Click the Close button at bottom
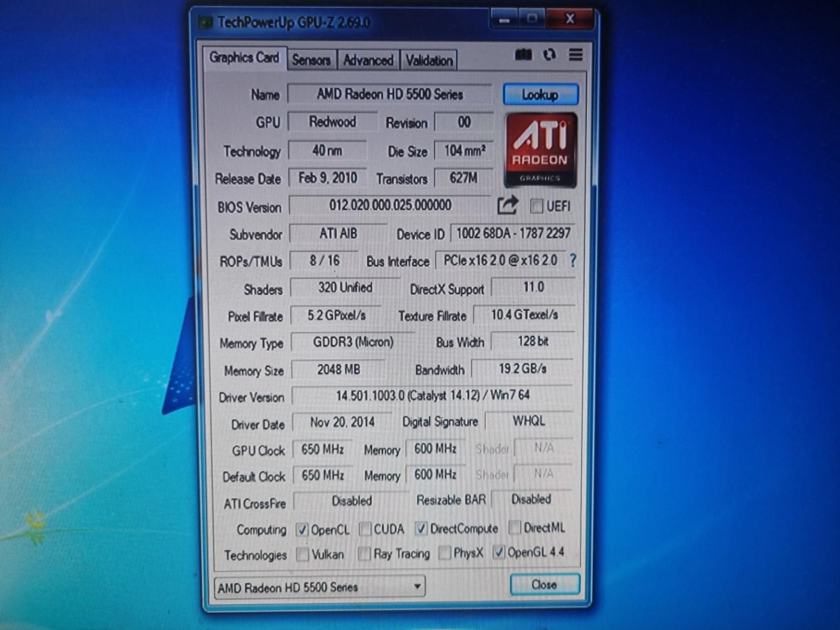 pos(544,584)
